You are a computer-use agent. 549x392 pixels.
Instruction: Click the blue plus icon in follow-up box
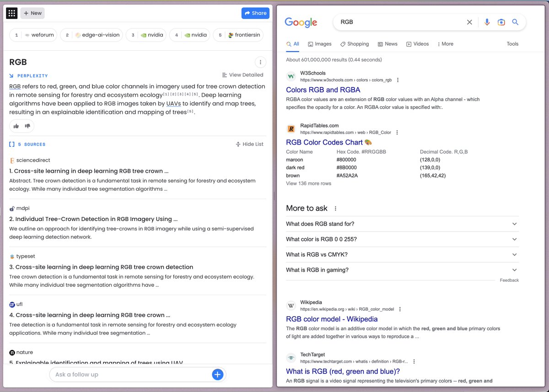point(217,375)
